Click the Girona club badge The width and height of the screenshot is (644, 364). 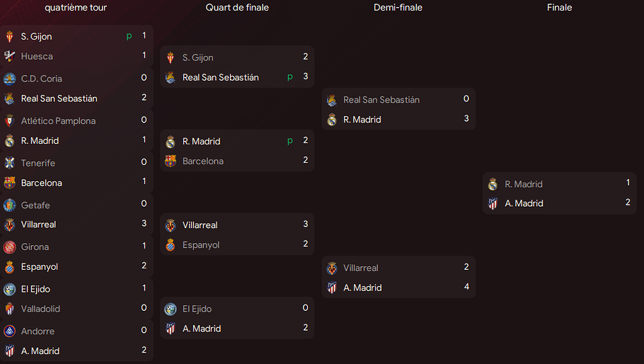[x=9, y=247]
